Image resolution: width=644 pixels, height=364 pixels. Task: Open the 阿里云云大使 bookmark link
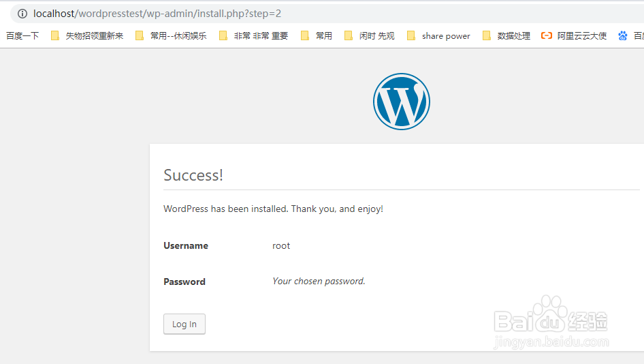pyautogui.click(x=582, y=36)
